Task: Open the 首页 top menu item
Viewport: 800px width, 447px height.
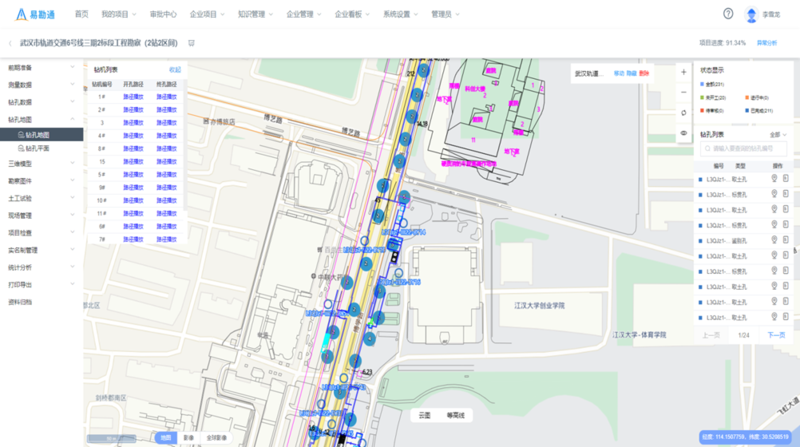Action: 81,14
